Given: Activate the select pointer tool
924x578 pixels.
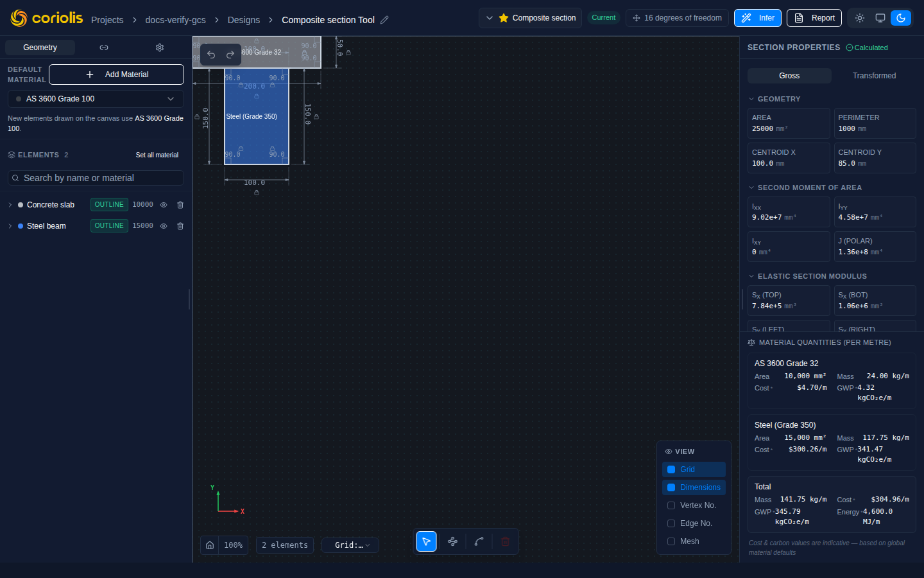Looking at the screenshot, I should click(x=427, y=541).
